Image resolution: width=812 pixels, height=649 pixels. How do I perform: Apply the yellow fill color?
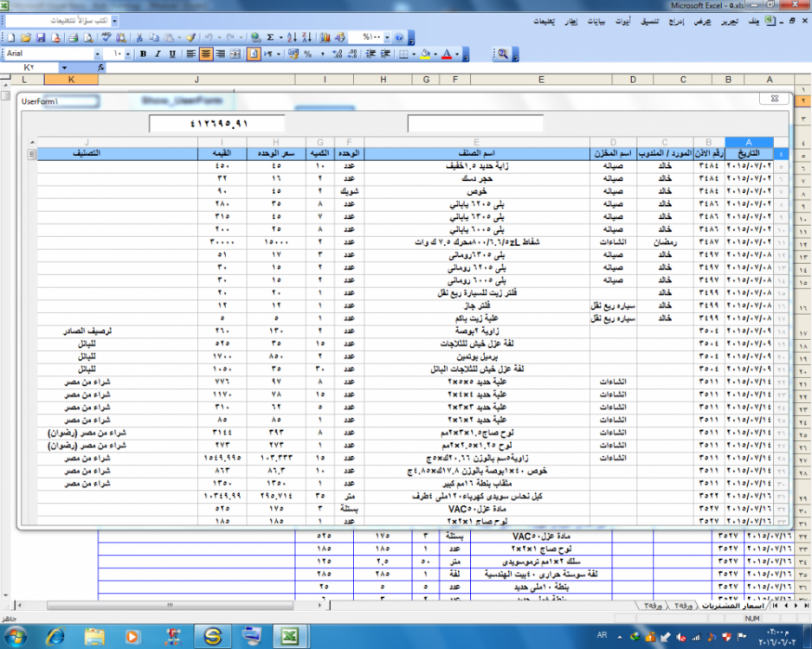coord(425,54)
